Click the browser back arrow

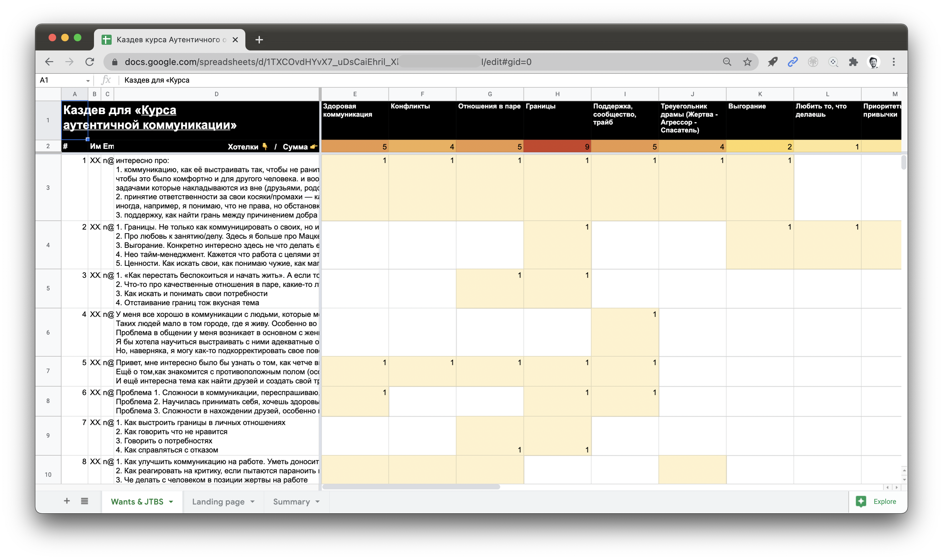coord(49,62)
